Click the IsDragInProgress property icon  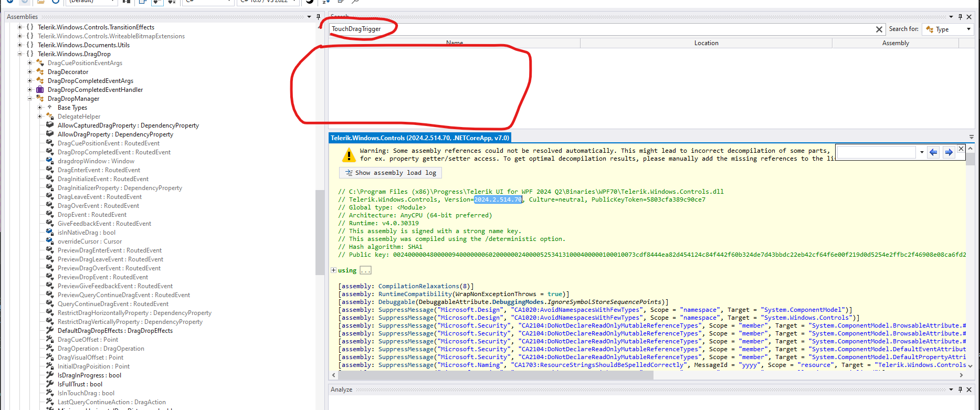point(50,375)
